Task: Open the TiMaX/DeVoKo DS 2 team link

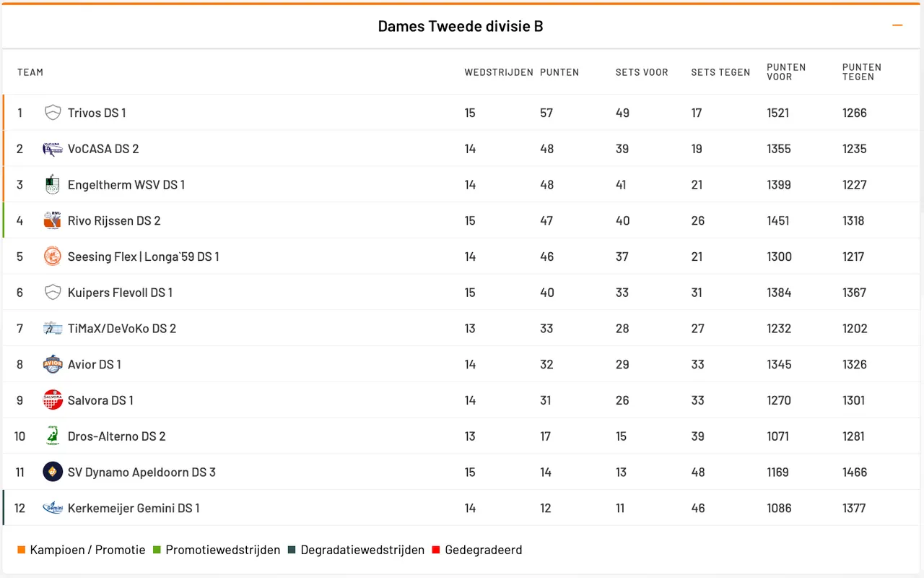Action: coord(122,329)
